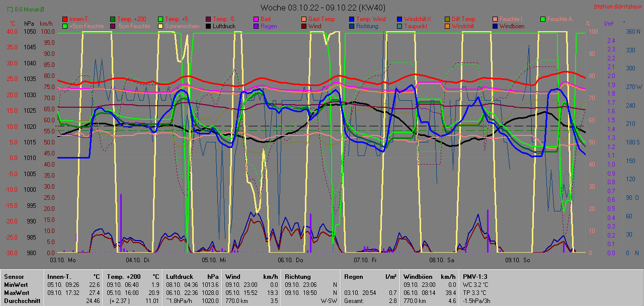Click the red Innen-T. legend swatch
644x306 pixels.
[x=65, y=19]
